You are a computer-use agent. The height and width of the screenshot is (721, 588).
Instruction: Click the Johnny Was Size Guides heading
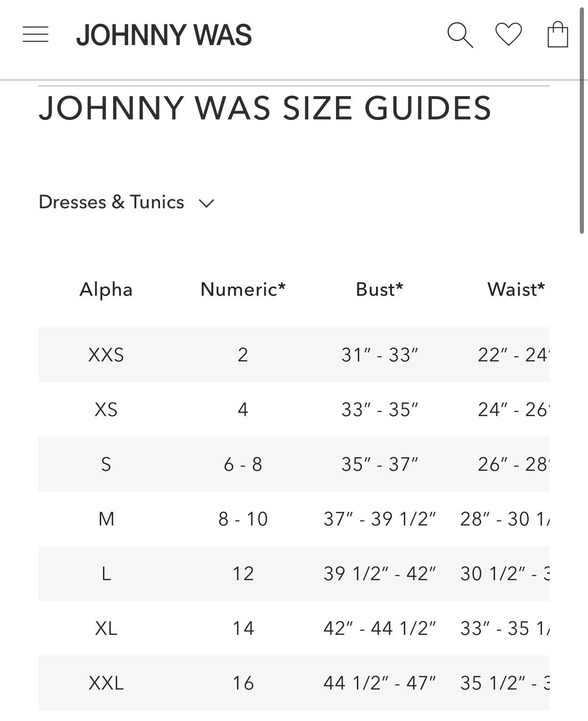[x=265, y=108]
